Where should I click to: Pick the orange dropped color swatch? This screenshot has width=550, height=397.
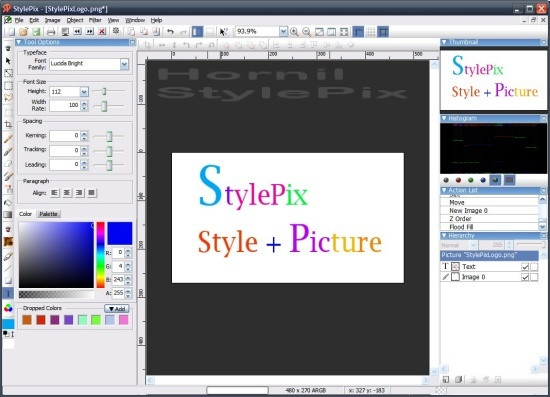tap(27, 320)
